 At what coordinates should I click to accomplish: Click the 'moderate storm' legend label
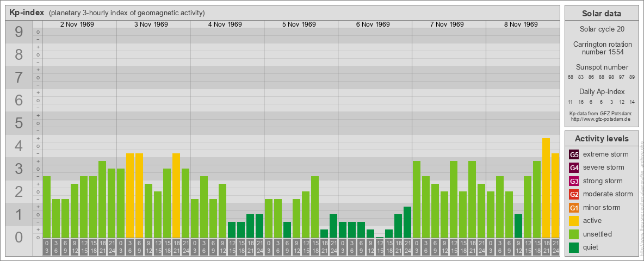click(608, 194)
